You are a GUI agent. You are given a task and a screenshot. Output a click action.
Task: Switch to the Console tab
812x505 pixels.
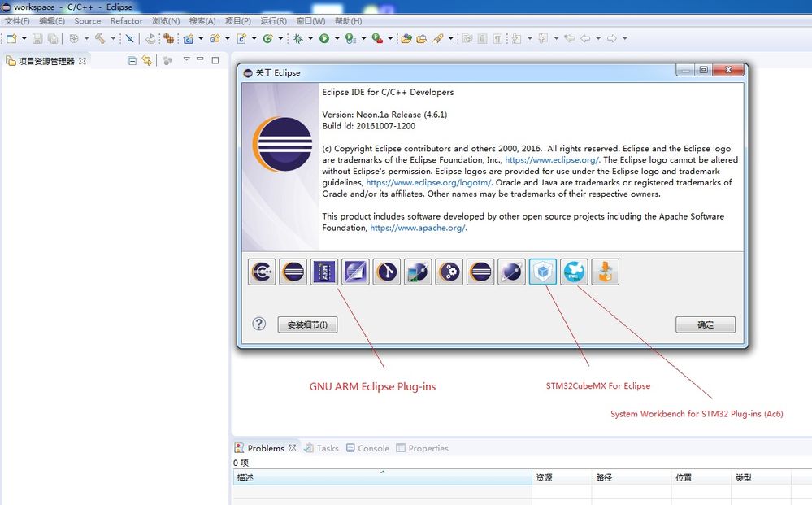click(367, 448)
